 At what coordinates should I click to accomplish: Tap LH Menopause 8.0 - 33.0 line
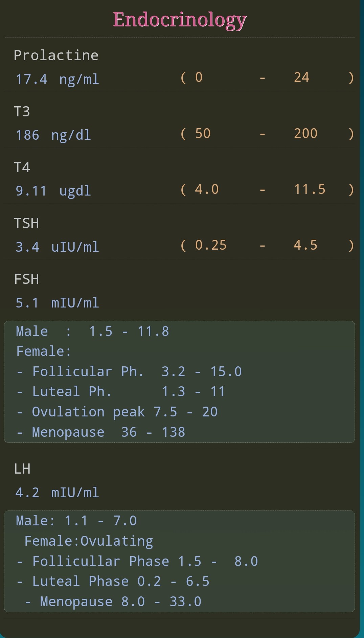coord(113,601)
